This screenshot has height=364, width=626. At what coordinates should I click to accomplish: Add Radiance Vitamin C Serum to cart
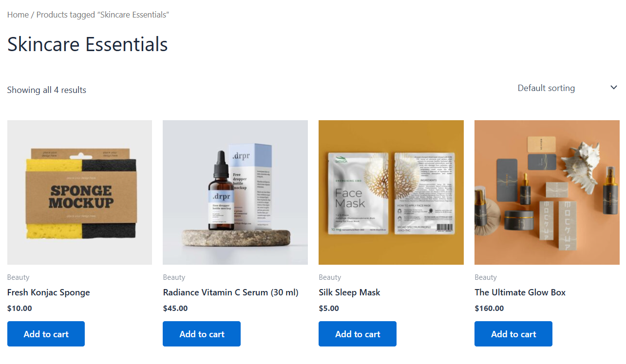pos(202,334)
